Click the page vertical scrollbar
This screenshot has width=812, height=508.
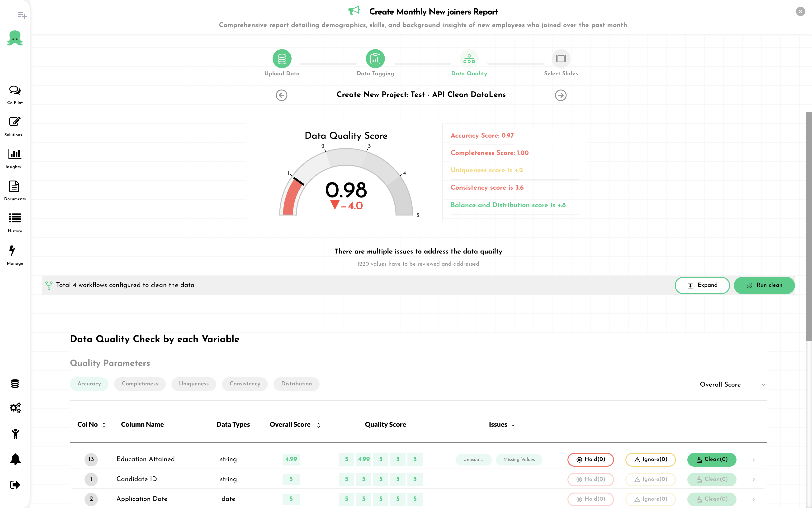(x=809, y=227)
